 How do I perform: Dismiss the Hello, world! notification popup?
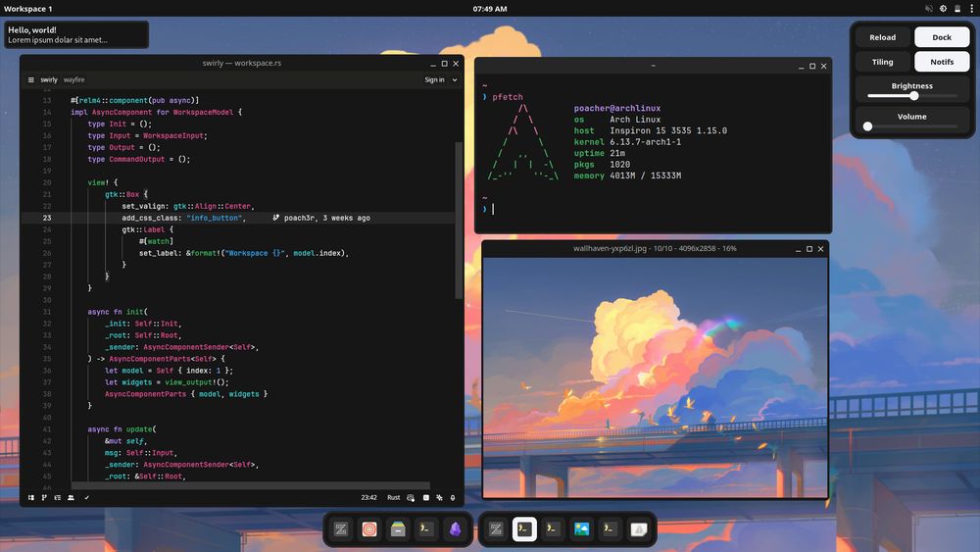pyautogui.click(x=76, y=34)
